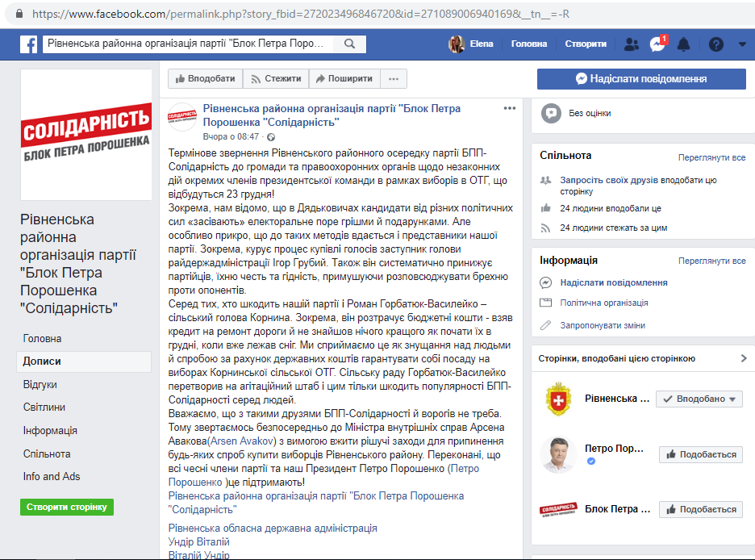Screen dimensions: 755x560
Task: Click the 24 людини стежать за цим text
Action: tap(613, 228)
